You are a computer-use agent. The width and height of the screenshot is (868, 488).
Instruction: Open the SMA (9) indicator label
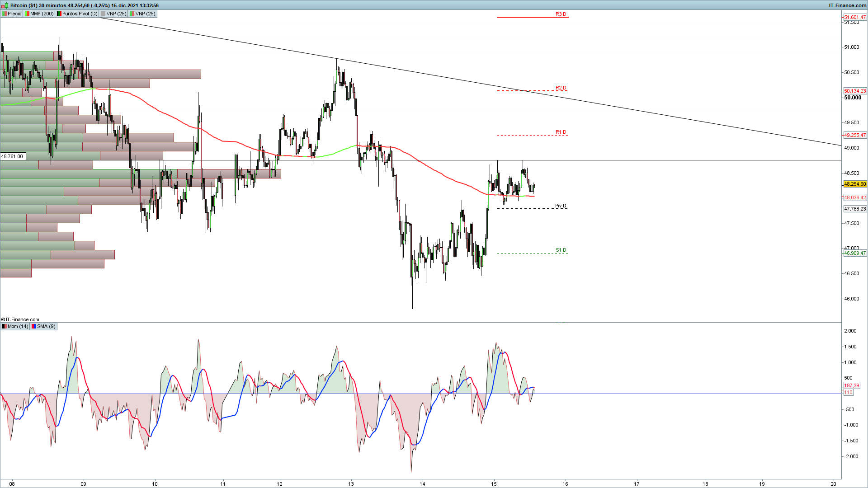[x=44, y=326]
